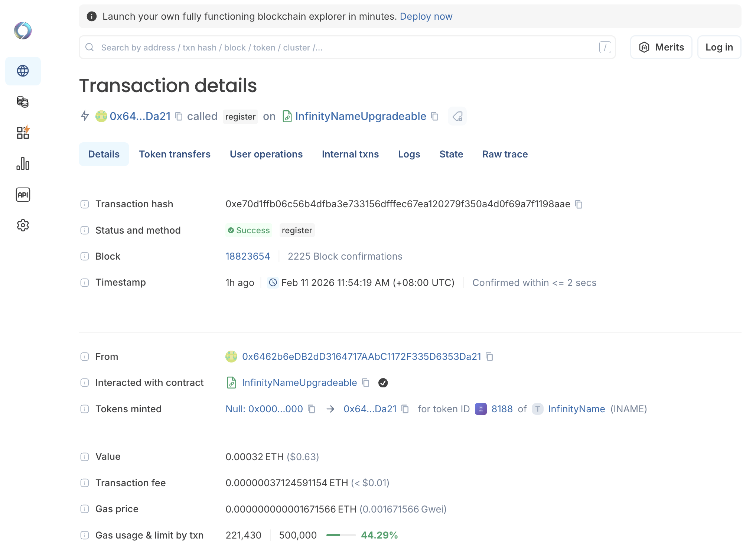Screen dimensions: 756x543
Task: Open the charts and stats sidebar icon
Action: (x=23, y=163)
